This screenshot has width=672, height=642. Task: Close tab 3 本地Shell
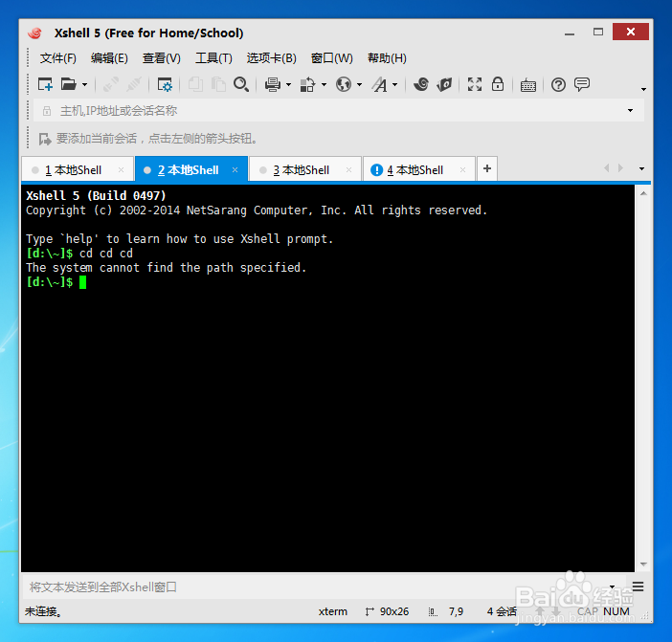348,170
